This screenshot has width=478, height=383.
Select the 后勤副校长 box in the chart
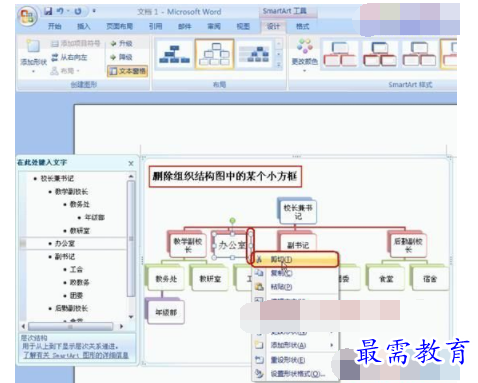point(408,245)
